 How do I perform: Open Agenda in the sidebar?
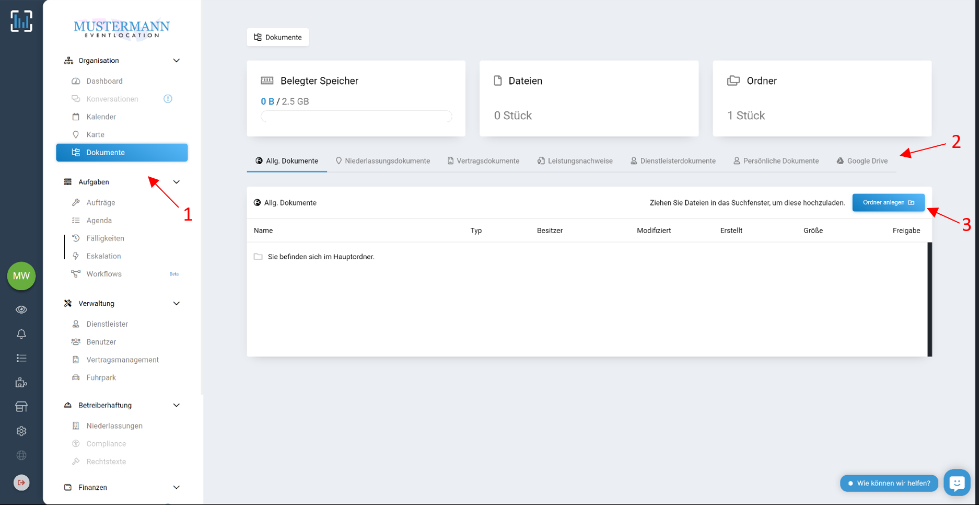click(99, 221)
